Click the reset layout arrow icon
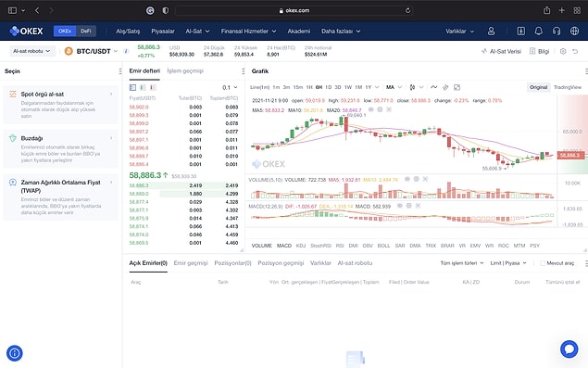The height and width of the screenshot is (368, 588). tap(575, 51)
